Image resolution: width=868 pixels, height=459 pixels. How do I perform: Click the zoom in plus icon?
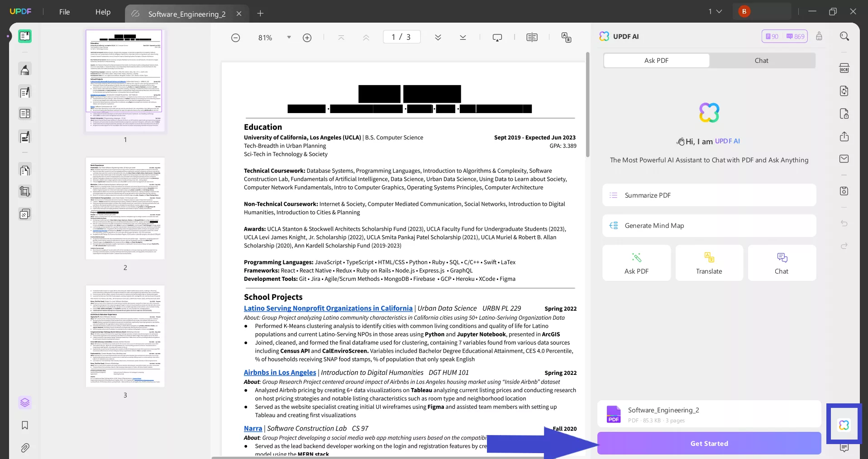(307, 38)
